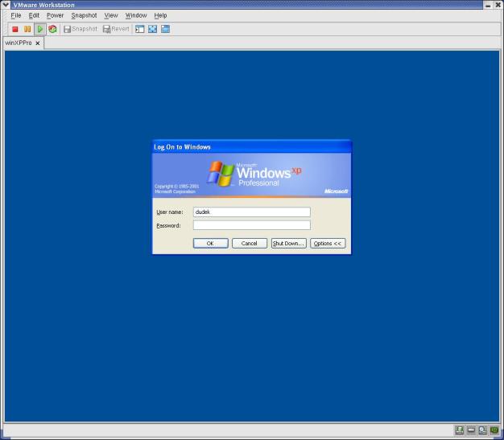Screen dimensions: 504x440
Task: Open the View menu
Action: tap(111, 15)
